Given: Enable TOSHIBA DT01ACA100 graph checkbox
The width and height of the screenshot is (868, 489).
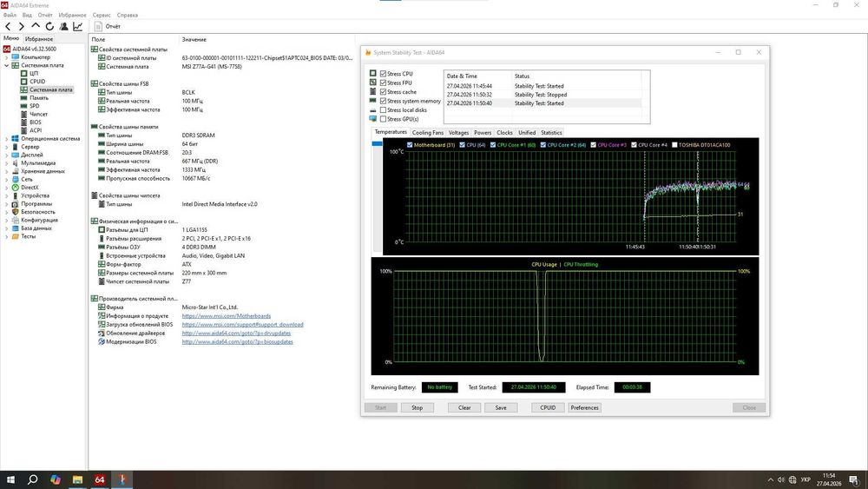Looking at the screenshot, I should tap(674, 145).
